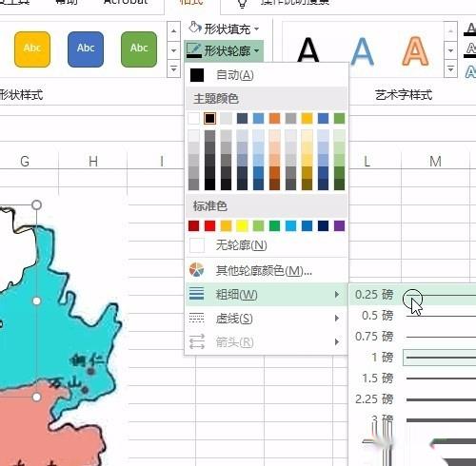
Task: Choose the orange theme color swatch
Action: point(274,119)
